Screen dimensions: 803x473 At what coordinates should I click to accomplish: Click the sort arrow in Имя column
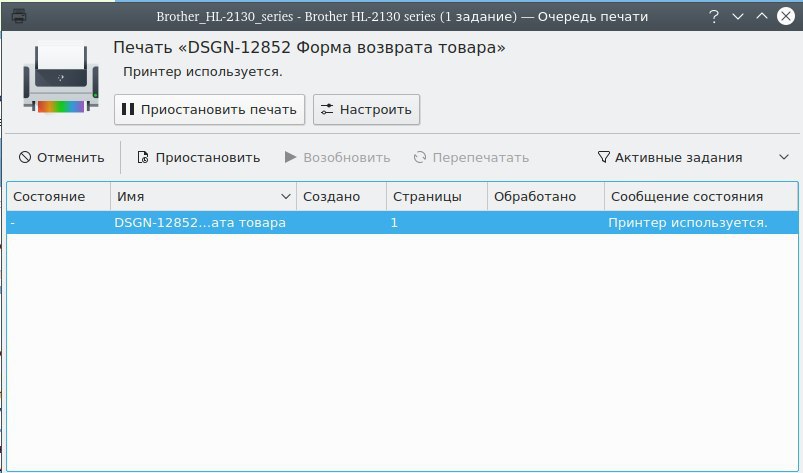tap(286, 197)
